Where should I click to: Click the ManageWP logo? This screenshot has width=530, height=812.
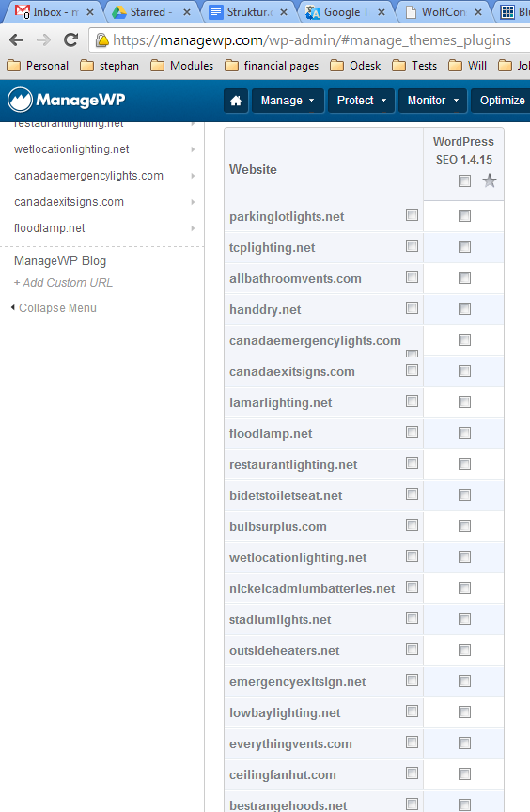(x=66, y=100)
